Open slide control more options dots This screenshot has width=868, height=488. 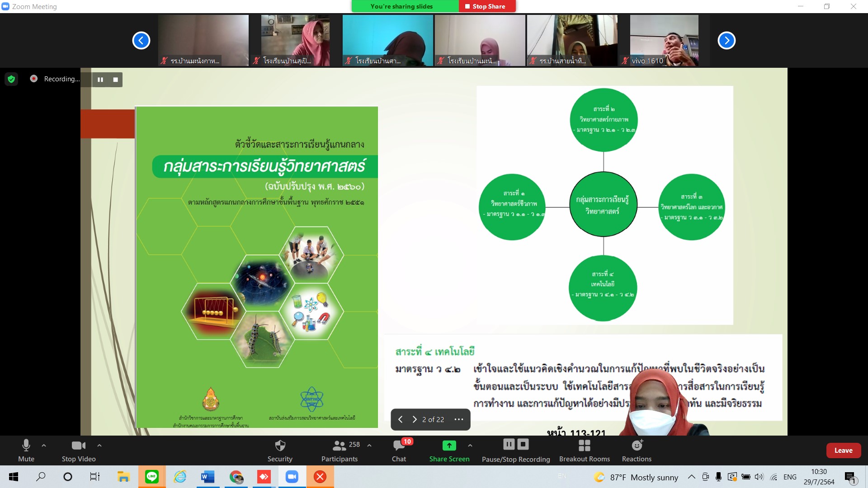pyautogui.click(x=458, y=419)
